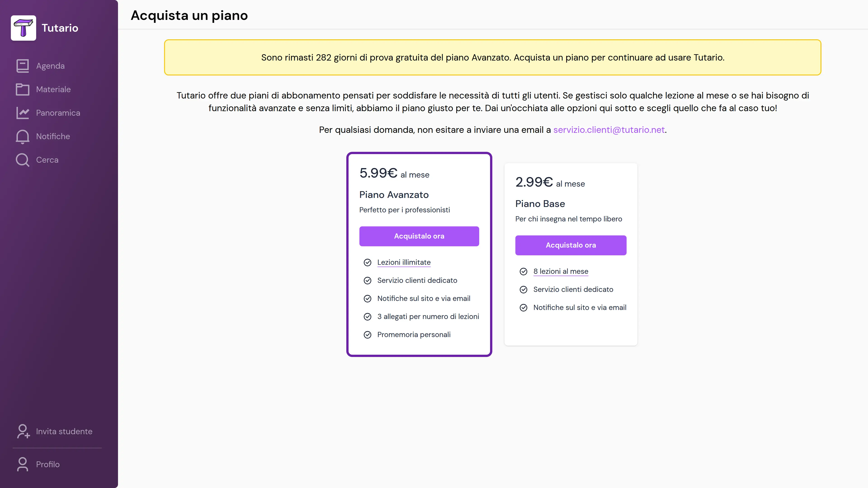The height and width of the screenshot is (488, 868).
Task: Click the Piano Base card title
Action: 540,204
